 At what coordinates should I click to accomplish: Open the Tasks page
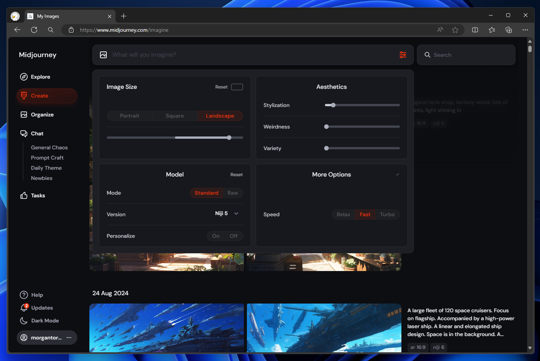point(33,196)
